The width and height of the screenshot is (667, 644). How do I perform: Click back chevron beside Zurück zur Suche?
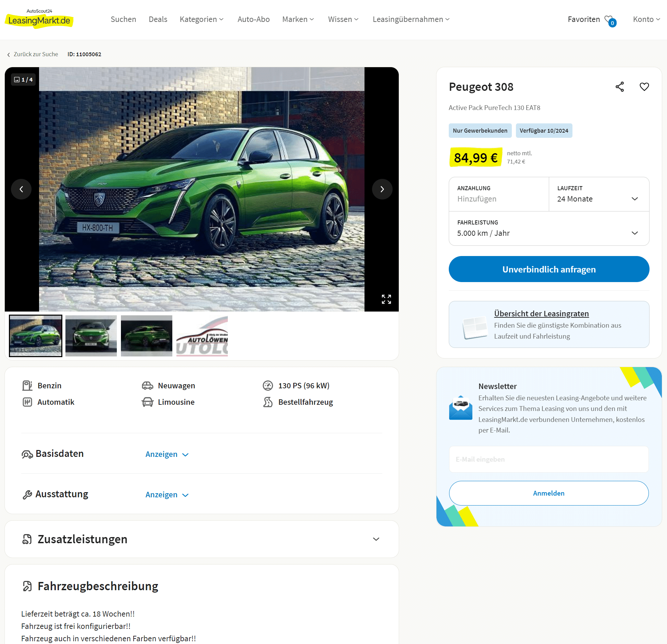[x=9, y=54]
